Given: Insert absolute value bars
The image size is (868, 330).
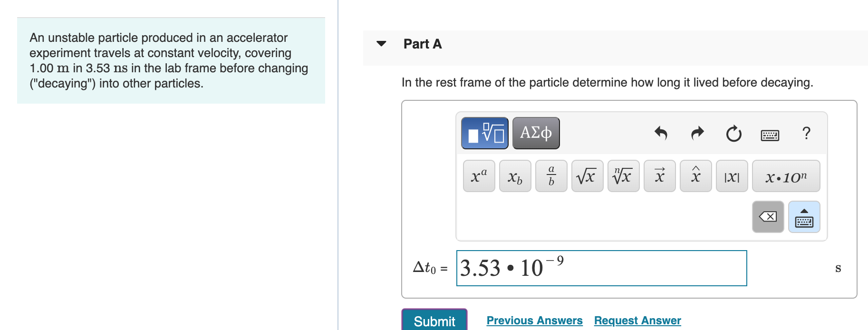Looking at the screenshot, I should click(x=731, y=176).
